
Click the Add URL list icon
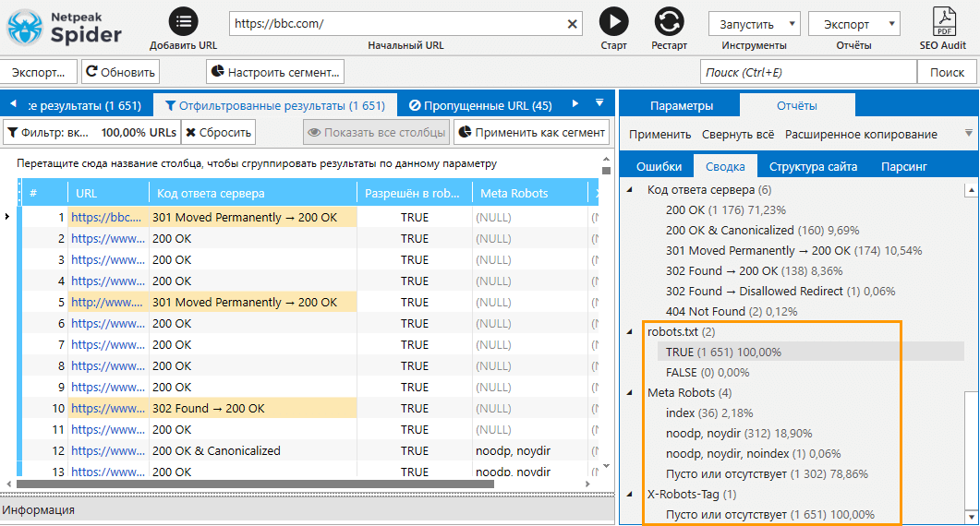click(184, 21)
